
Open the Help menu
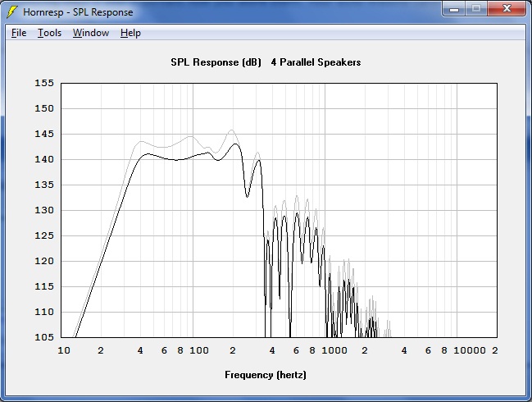pyautogui.click(x=130, y=33)
